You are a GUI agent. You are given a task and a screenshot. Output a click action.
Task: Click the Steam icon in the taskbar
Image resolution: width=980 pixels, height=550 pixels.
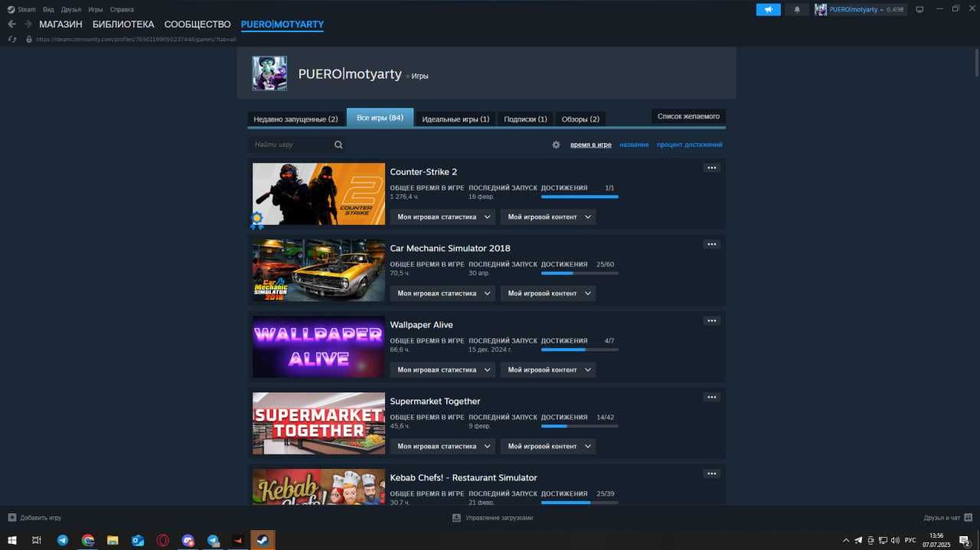coord(263,540)
